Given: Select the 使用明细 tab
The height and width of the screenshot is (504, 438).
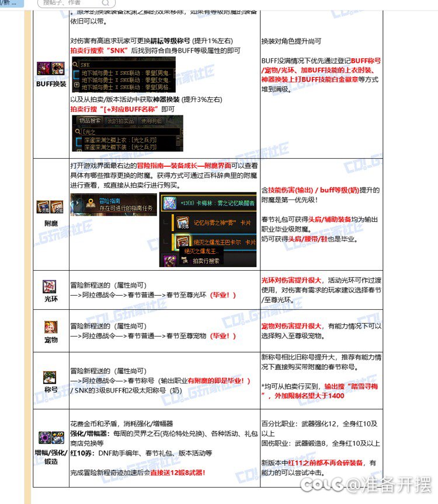Looking at the screenshot, I should [151, 121].
